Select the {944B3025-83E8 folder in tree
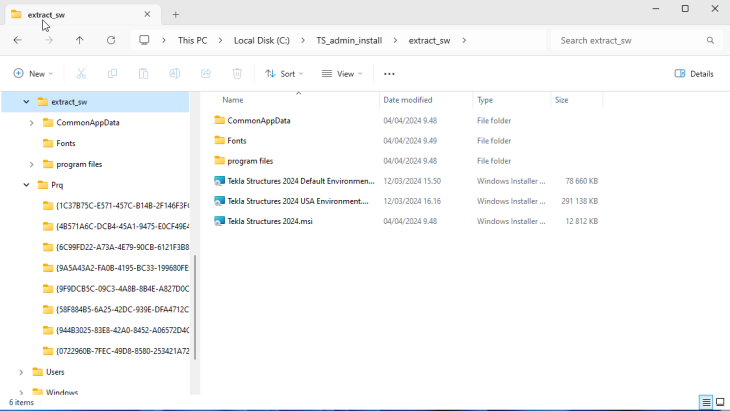This screenshot has height=411, width=730. point(122,330)
